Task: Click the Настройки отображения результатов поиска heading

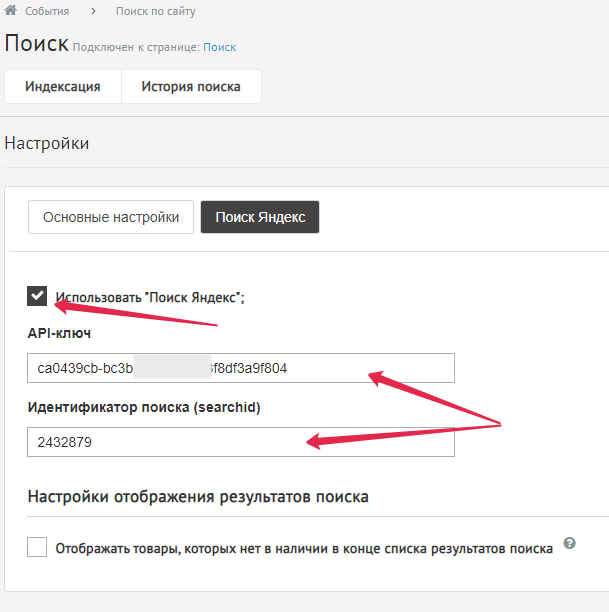Action: pyautogui.click(x=198, y=496)
